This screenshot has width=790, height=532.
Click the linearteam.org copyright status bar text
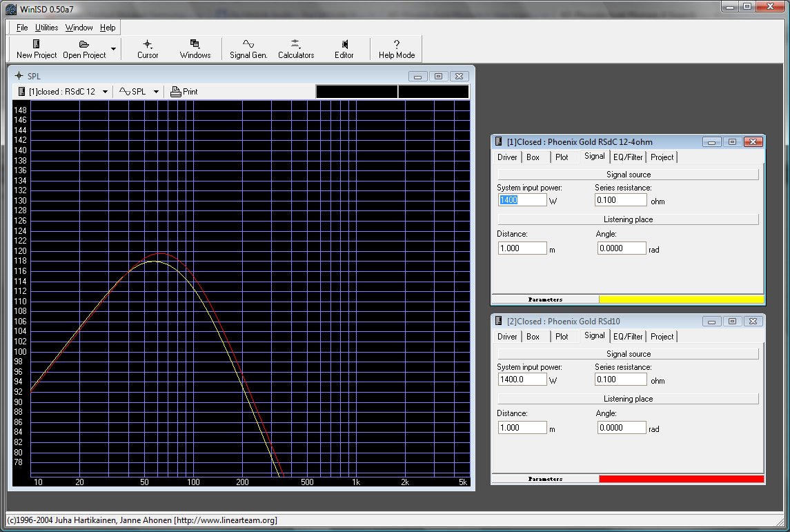pos(142,520)
